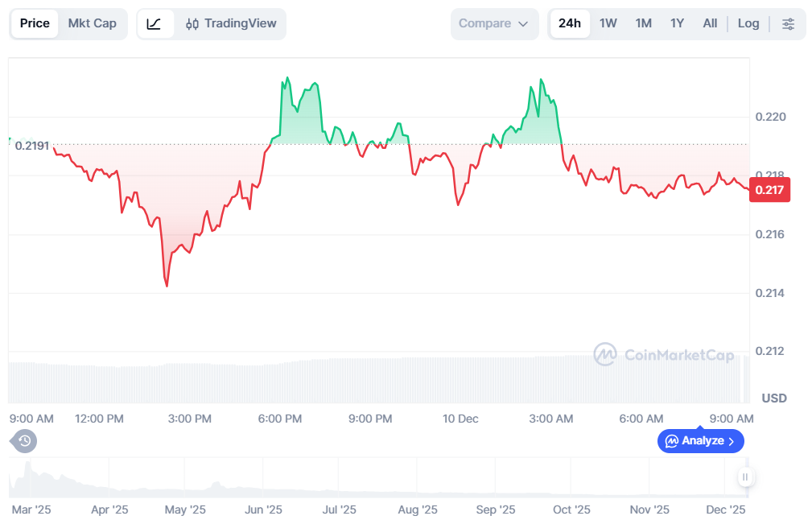Click Nov '25 on the overview timeline
The height and width of the screenshot is (520, 812).
pyautogui.click(x=649, y=510)
